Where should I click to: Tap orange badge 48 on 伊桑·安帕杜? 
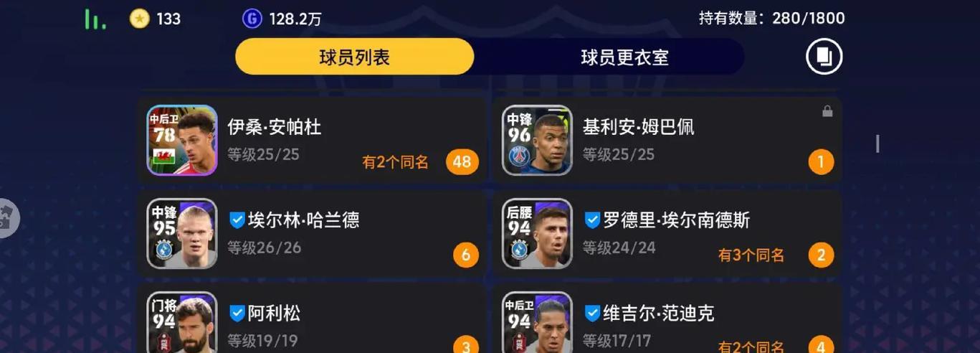pyautogui.click(x=462, y=161)
